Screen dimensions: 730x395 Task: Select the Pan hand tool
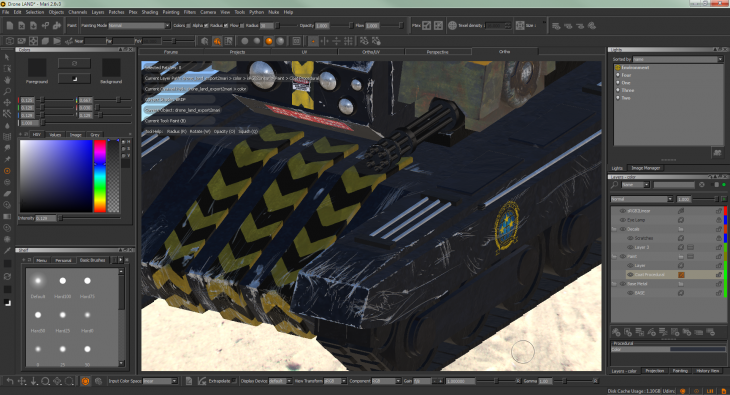coord(7,80)
